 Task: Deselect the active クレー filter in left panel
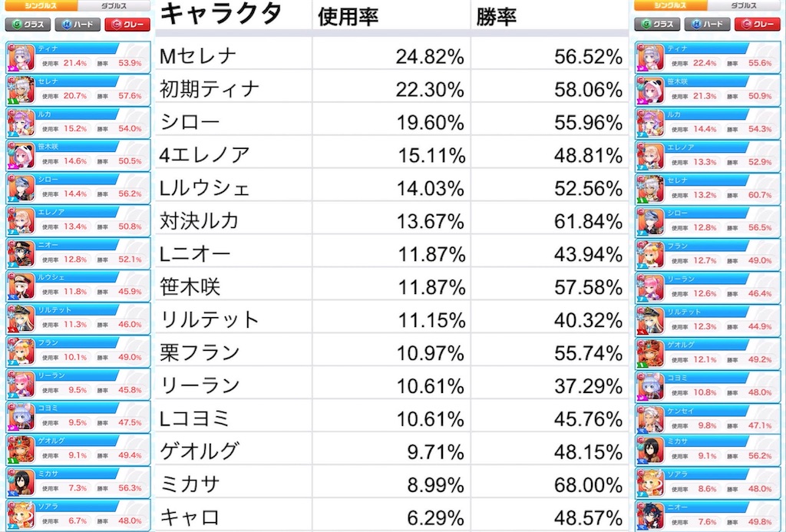[128, 25]
